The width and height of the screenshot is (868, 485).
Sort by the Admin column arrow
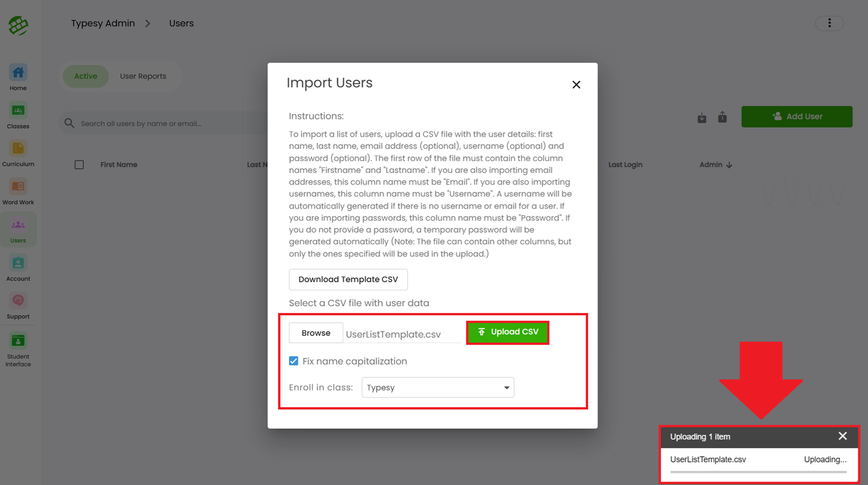coord(729,165)
